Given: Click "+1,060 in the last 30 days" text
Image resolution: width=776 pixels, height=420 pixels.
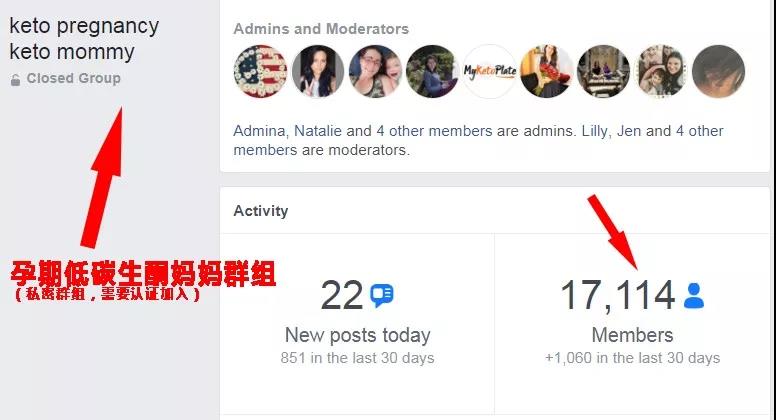Looking at the screenshot, I should pos(632,358).
